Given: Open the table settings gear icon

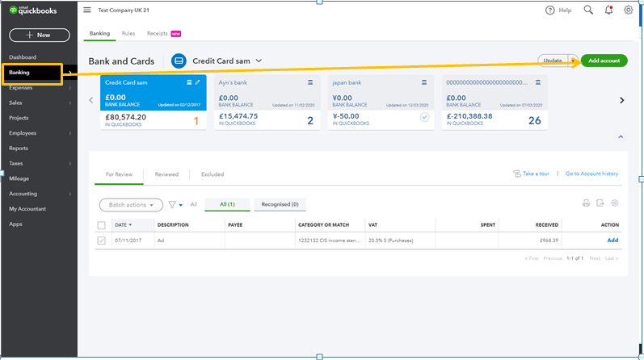Looking at the screenshot, I should point(615,203).
